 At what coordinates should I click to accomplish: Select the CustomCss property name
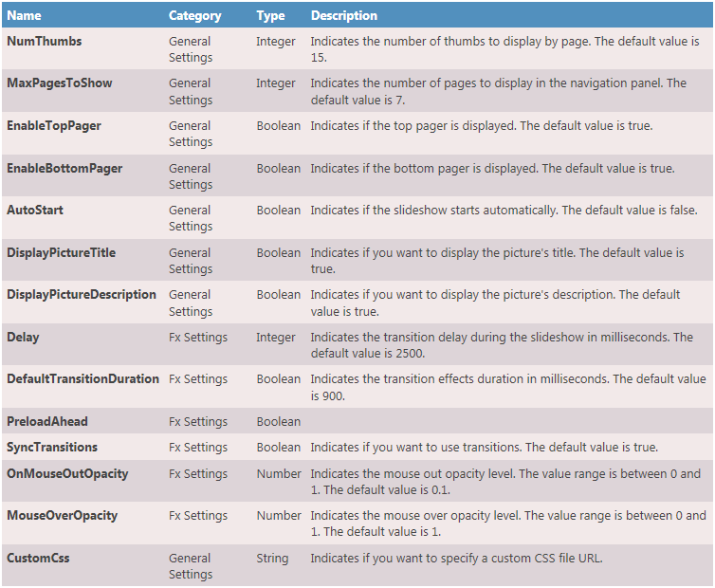pos(38,559)
